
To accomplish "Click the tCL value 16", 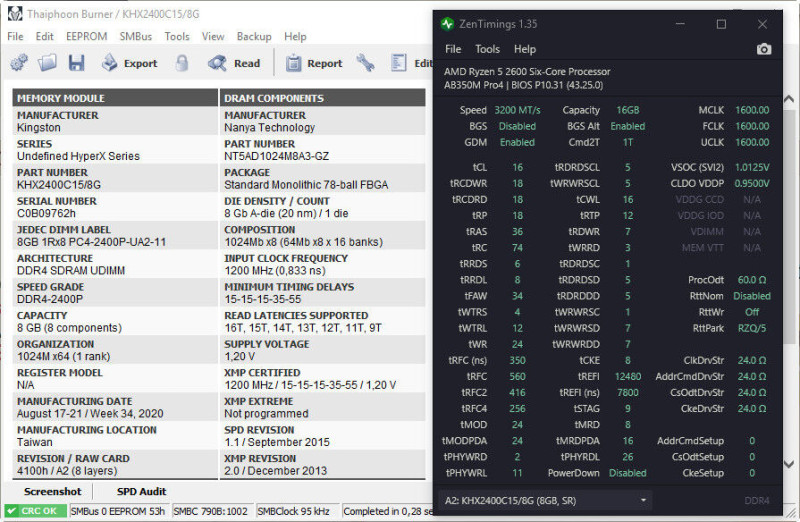I will [517, 167].
